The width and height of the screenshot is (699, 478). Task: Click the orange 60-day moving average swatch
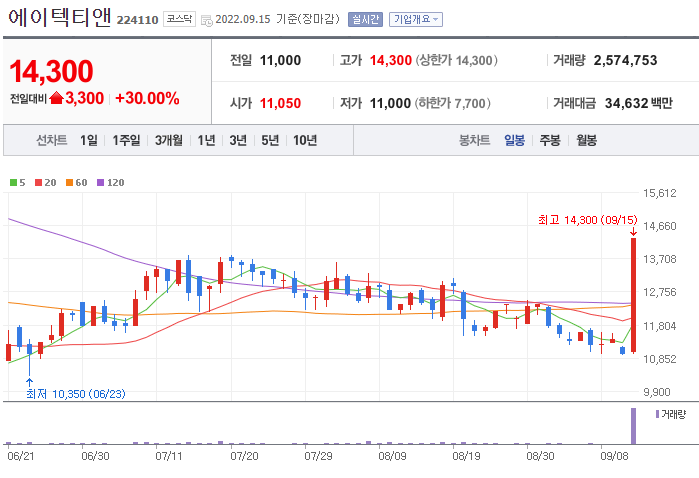(69, 182)
